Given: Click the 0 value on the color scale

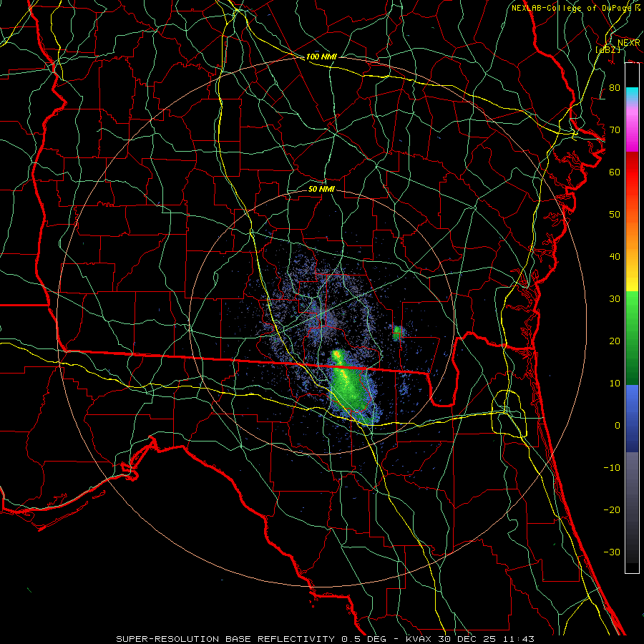Looking at the screenshot, I should pos(618,426).
